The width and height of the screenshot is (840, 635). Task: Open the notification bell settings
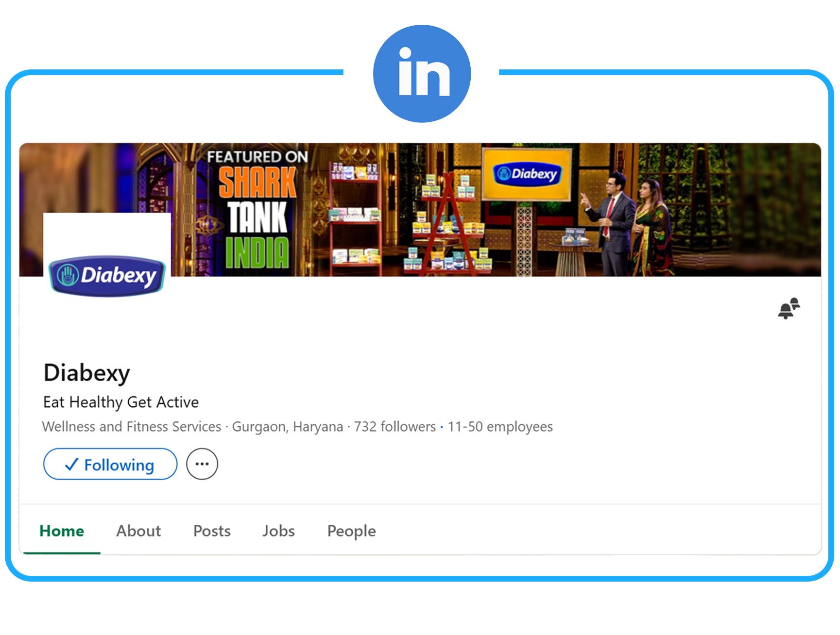pyautogui.click(x=789, y=309)
